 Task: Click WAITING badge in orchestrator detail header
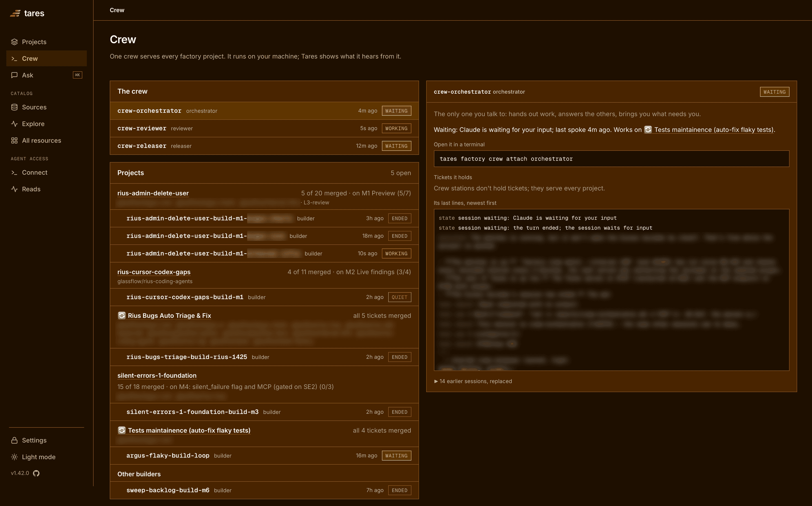pyautogui.click(x=775, y=92)
